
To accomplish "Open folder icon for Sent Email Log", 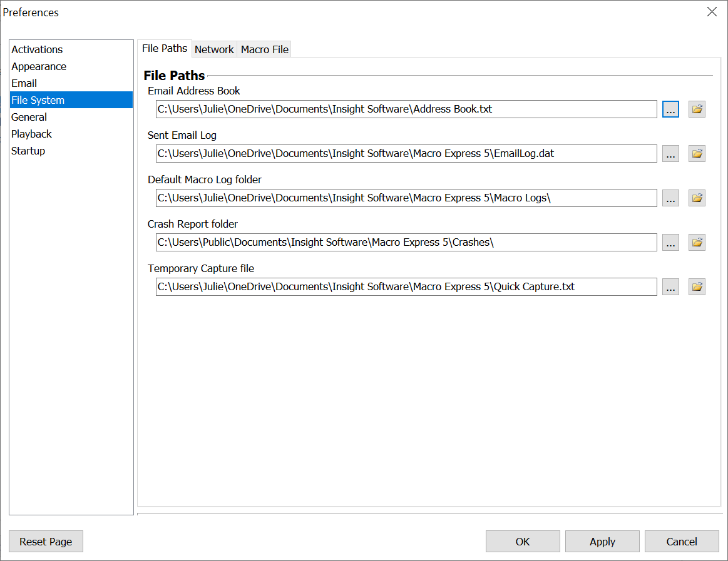I will [x=697, y=153].
